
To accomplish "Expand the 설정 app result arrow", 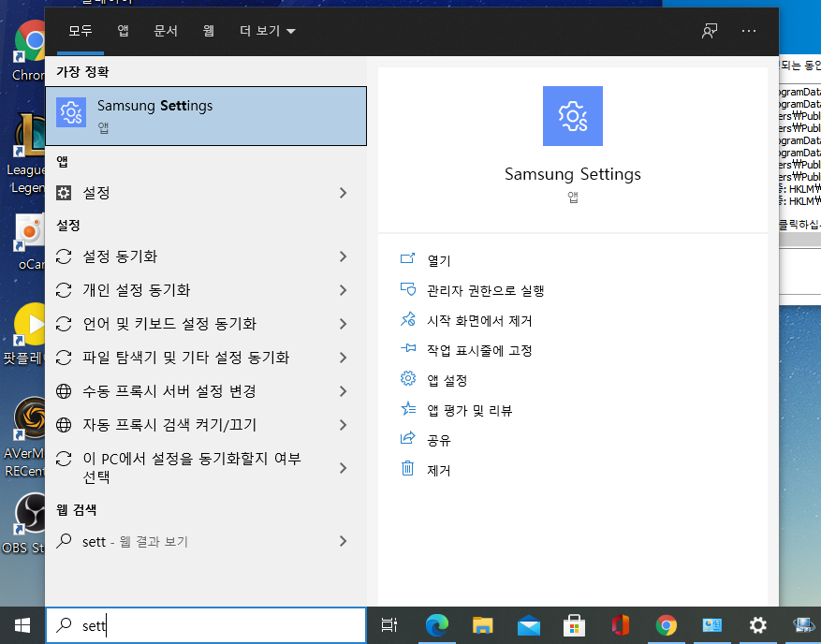I will (343, 193).
